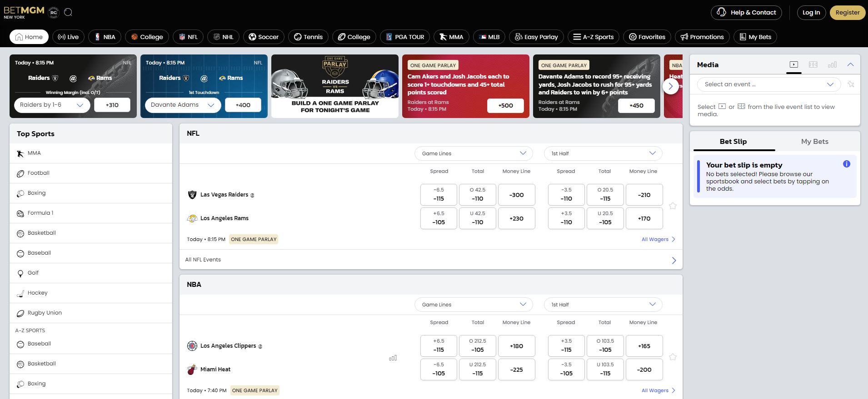Click the A-Z SPORTS section heading
This screenshot has width=868, height=399.
coord(30,330)
